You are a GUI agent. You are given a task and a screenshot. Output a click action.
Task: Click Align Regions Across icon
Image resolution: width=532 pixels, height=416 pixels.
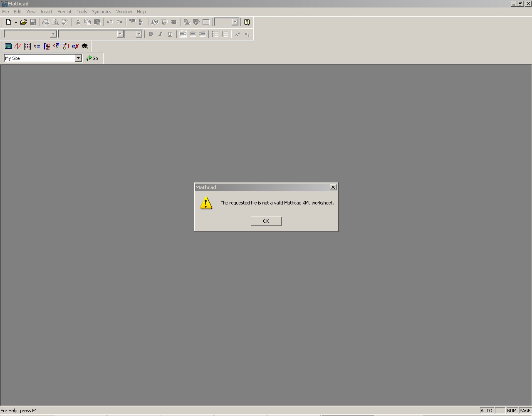(132, 22)
